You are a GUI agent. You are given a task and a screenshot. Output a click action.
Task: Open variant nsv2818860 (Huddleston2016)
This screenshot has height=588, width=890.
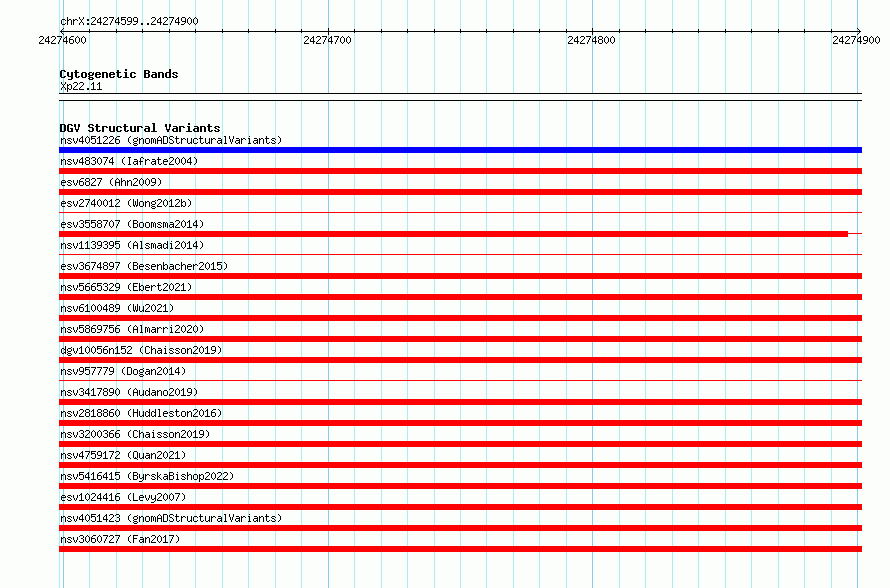141,413
